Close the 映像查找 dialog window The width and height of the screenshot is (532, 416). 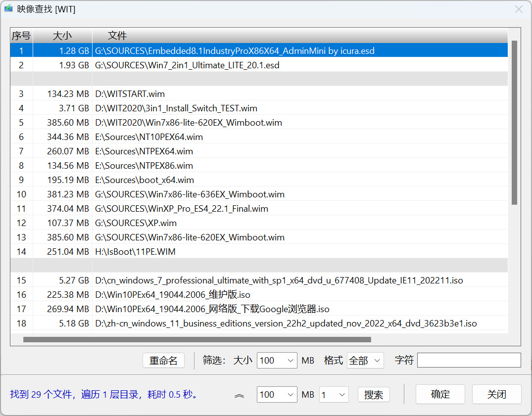(519, 9)
